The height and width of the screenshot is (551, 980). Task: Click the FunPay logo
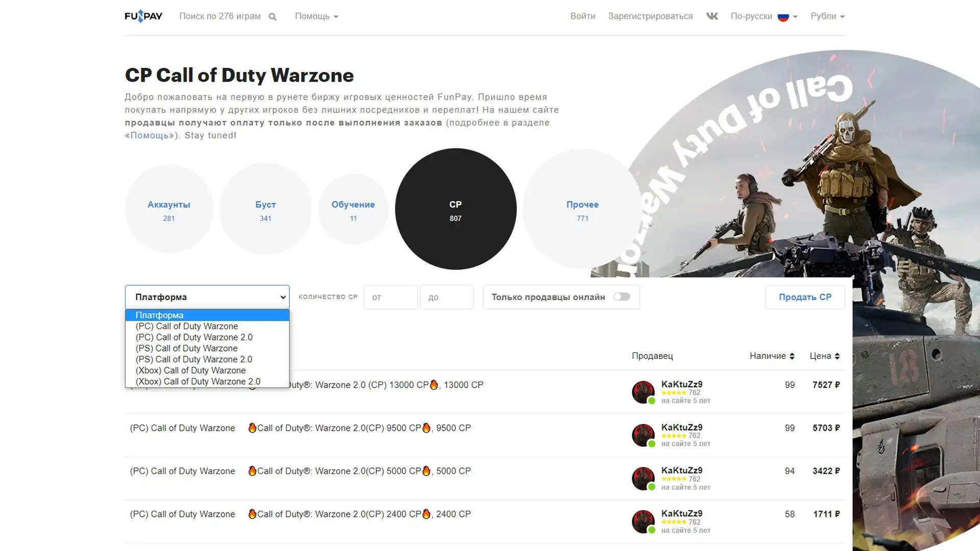[x=143, y=16]
